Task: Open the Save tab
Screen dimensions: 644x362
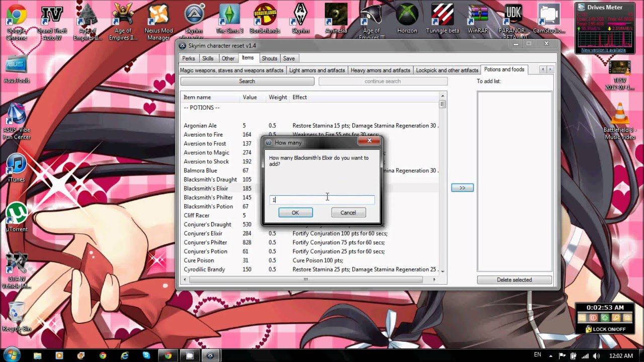Action: tap(289, 58)
